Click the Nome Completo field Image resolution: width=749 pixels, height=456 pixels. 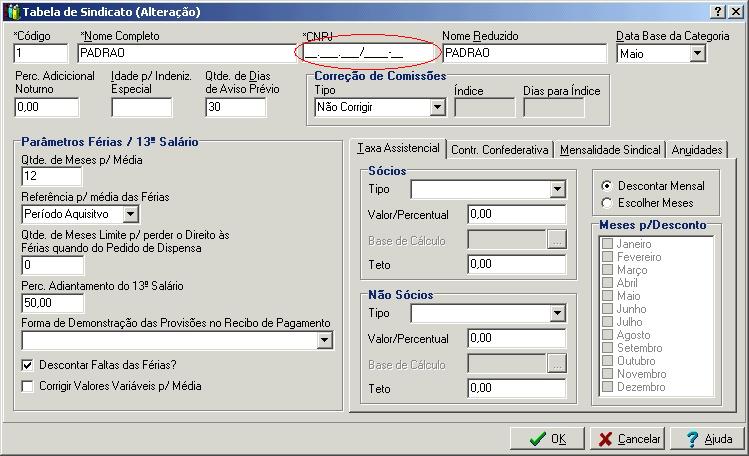(x=187, y=53)
